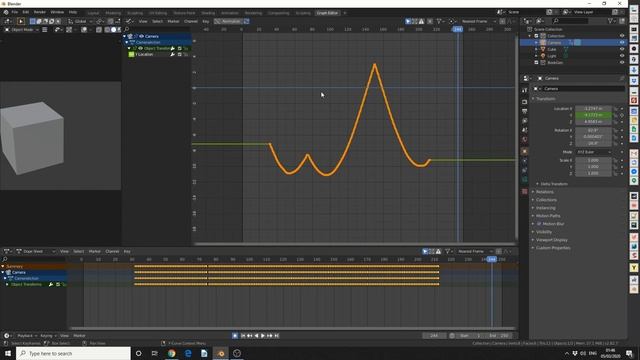Open Tool properties tab icon

pos(524,90)
